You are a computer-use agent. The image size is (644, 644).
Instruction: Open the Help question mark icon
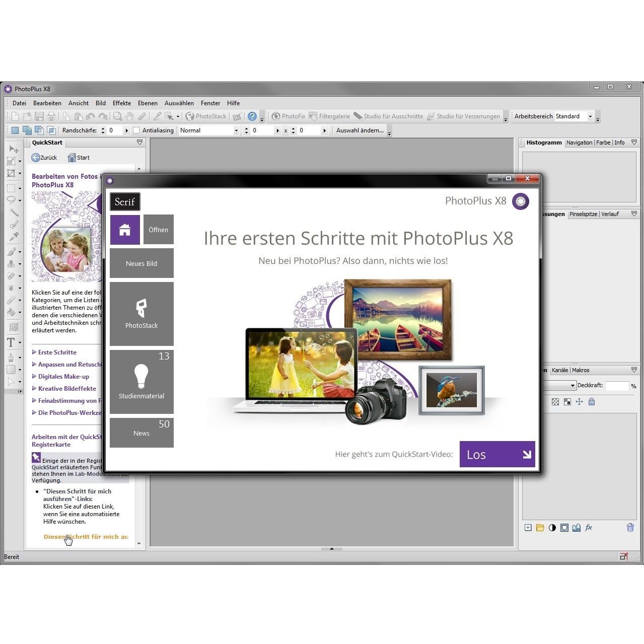tap(252, 116)
